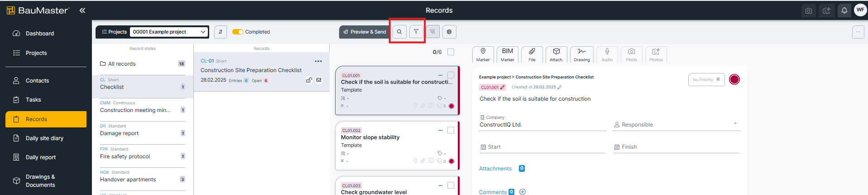Check the CL01.003 entry checkbox

[x=451, y=185]
